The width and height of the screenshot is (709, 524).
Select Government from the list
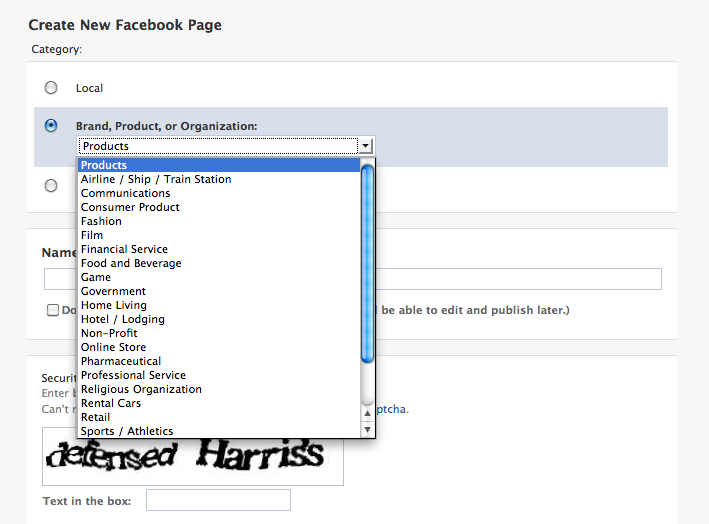219,291
